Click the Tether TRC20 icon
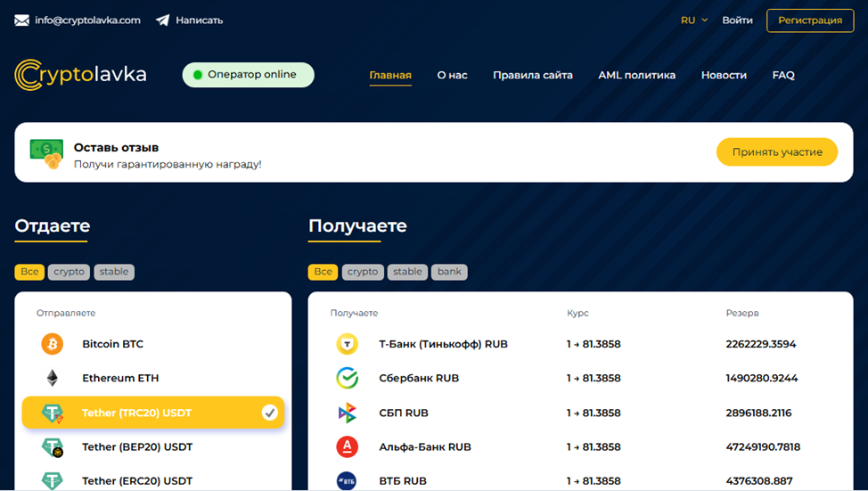The image size is (868, 491). point(53,413)
